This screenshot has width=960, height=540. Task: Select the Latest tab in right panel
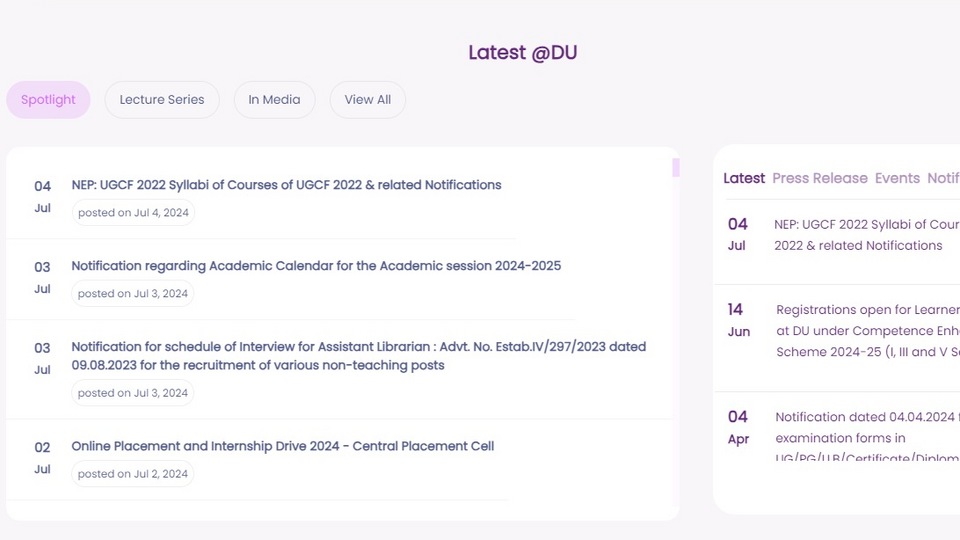pos(744,178)
